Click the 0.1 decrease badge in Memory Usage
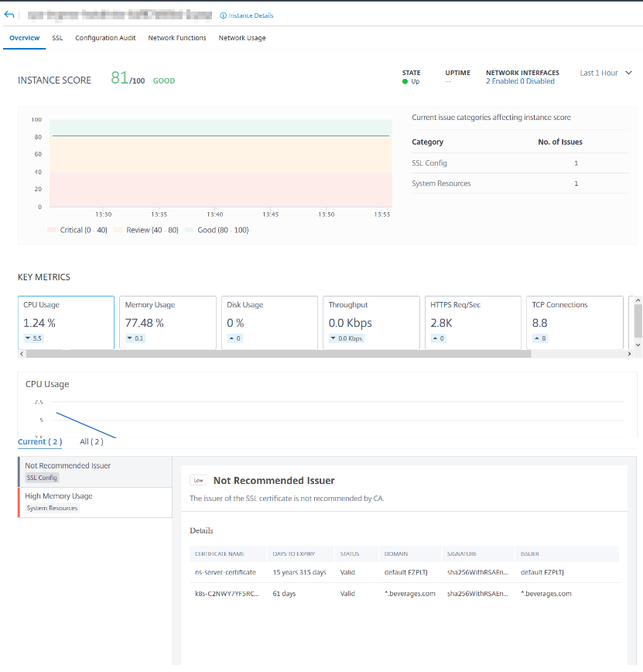 click(135, 338)
